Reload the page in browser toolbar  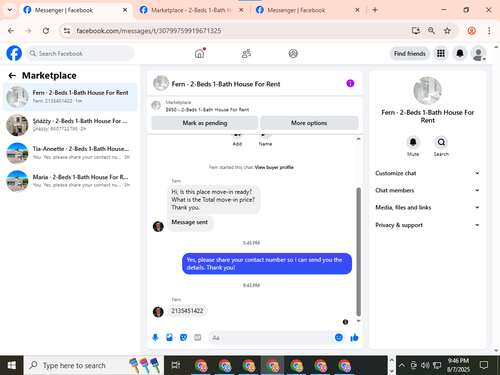tap(46, 31)
